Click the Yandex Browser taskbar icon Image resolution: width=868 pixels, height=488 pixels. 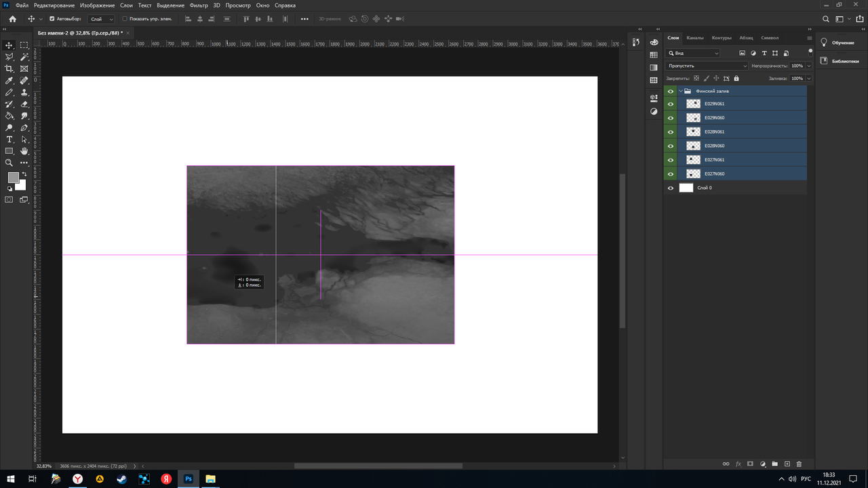pos(78,479)
